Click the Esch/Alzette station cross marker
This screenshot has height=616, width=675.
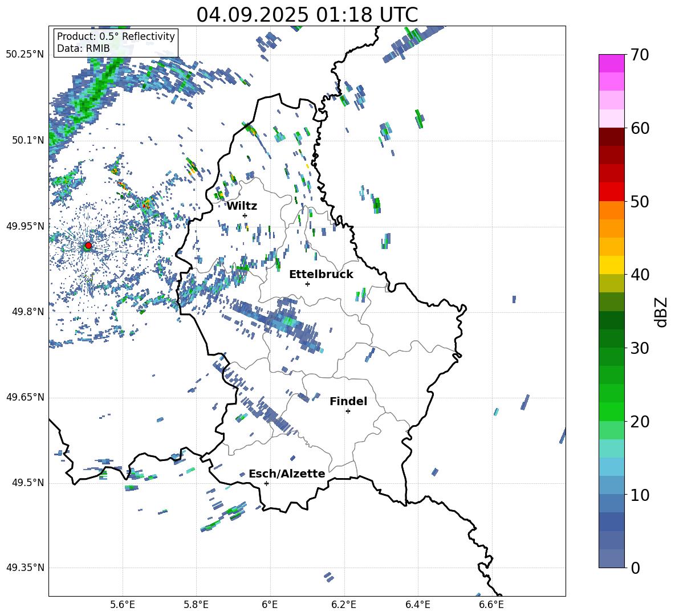pos(266,483)
